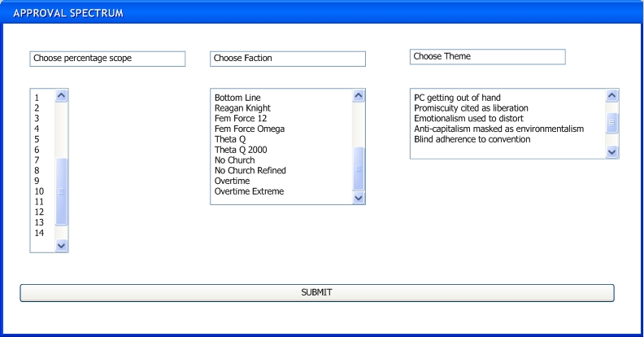Click the down arrow of Theme list scrollbar

[611, 151]
